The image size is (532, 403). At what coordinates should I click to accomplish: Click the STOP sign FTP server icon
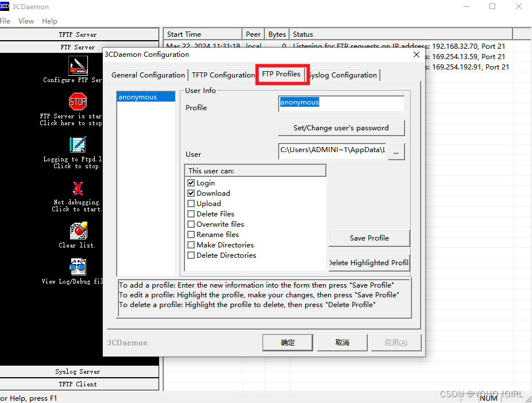78,102
